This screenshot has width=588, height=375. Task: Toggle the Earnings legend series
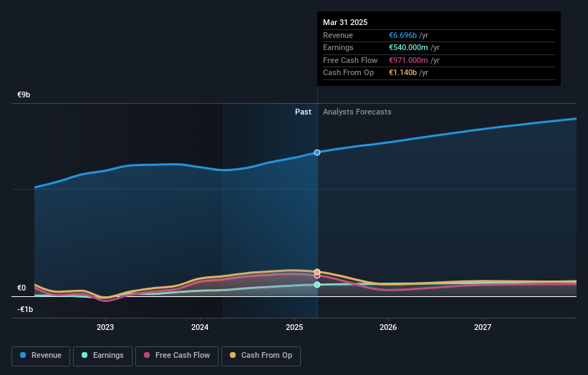click(x=102, y=356)
